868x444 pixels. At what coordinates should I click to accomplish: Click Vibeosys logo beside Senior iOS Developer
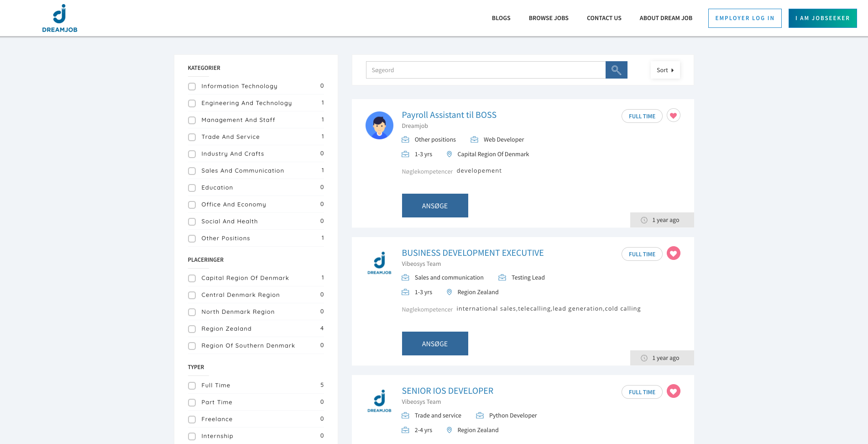tap(379, 401)
